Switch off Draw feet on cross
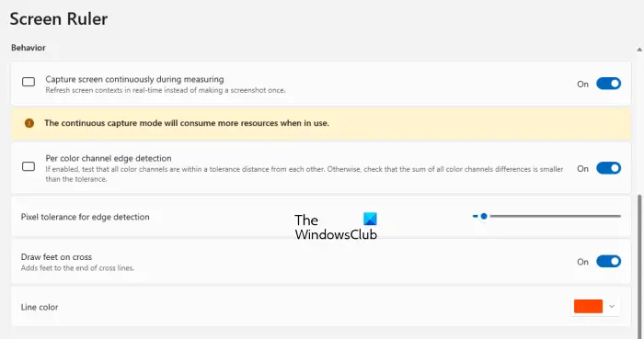 (x=608, y=262)
